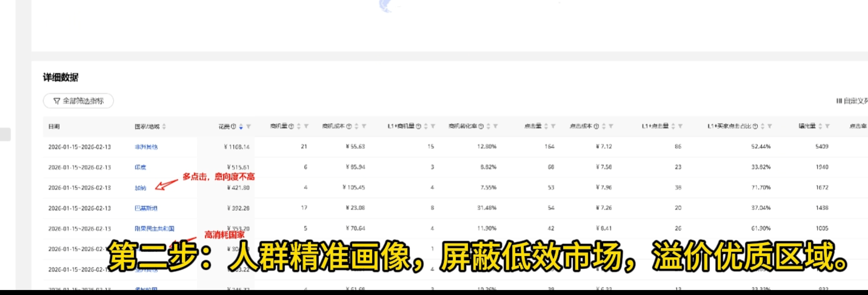Select the conversion rate 7.55%

(488, 188)
